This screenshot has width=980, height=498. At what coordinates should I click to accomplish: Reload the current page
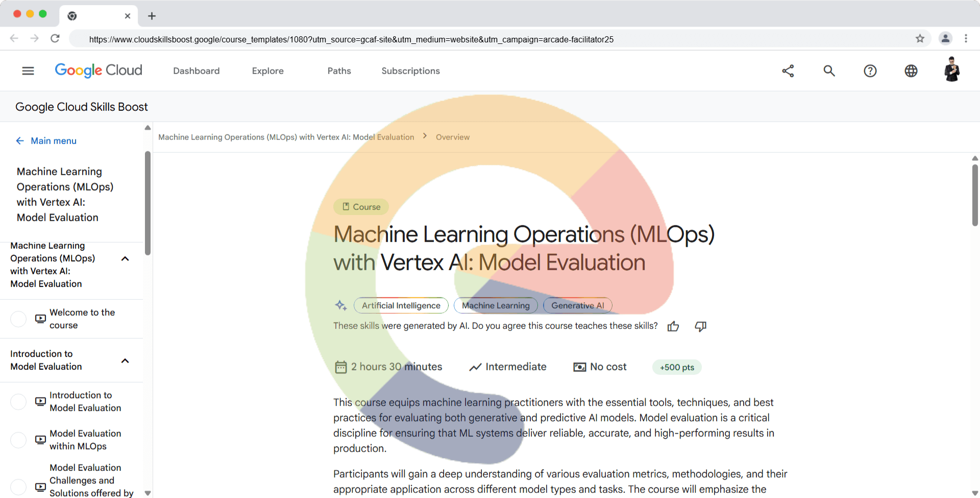[x=55, y=38]
